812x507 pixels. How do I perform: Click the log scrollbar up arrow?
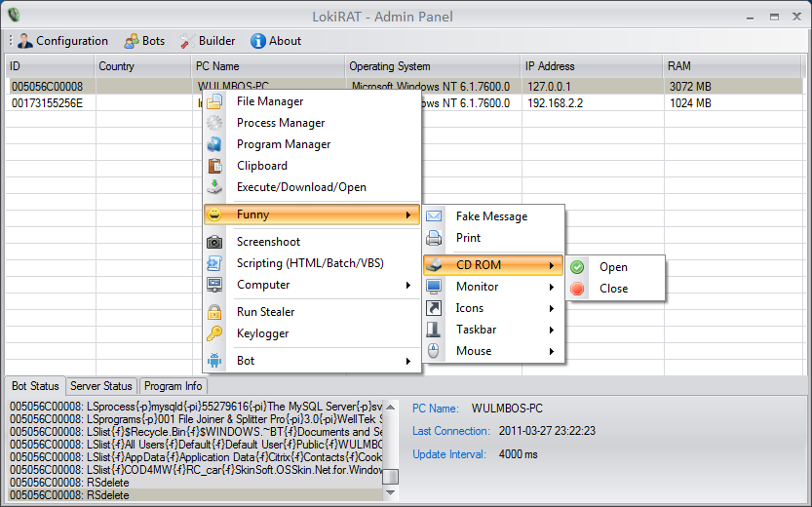[x=391, y=408]
